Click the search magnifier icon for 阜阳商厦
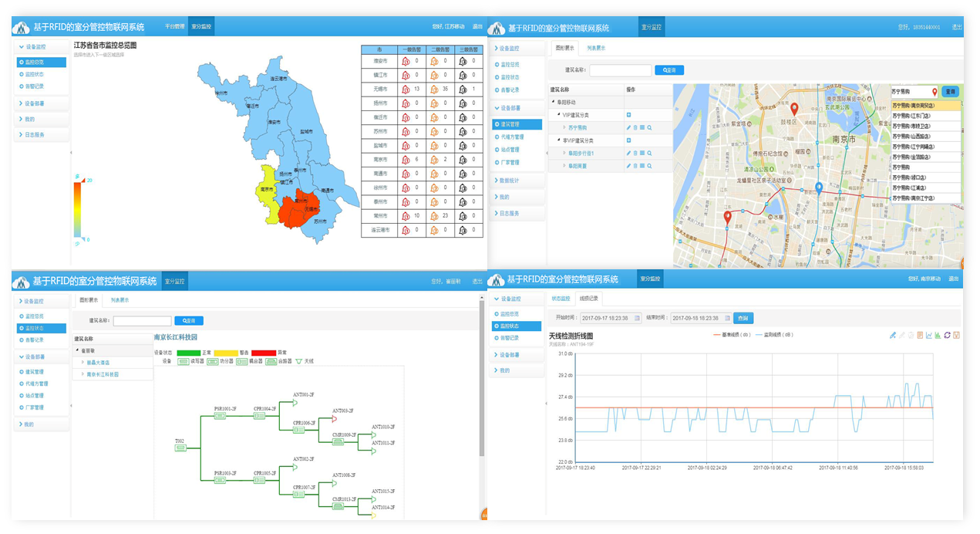 (650, 166)
